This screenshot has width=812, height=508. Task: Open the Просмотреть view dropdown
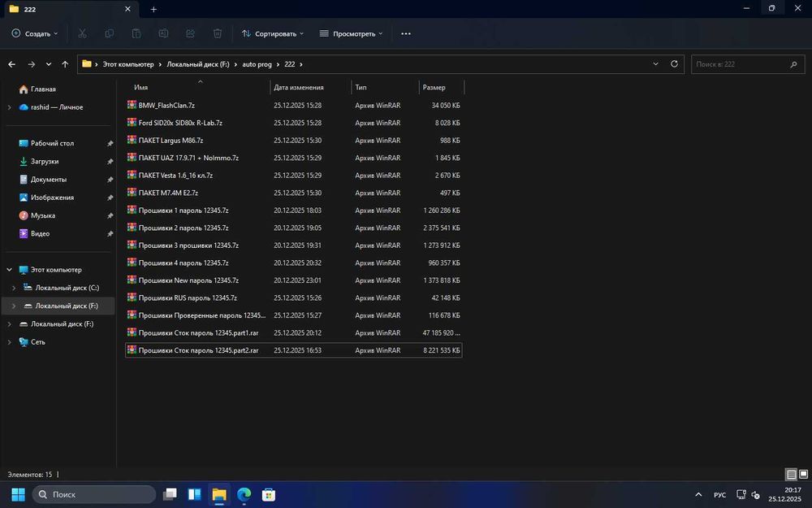[x=351, y=33]
